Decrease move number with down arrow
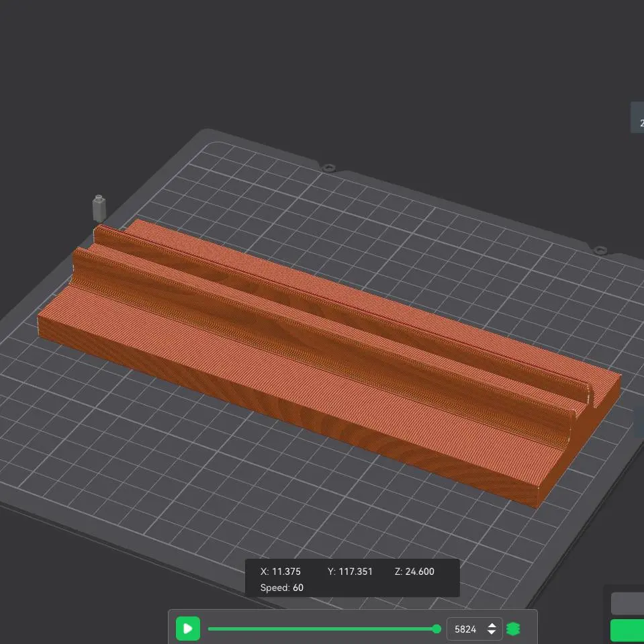 492,633
